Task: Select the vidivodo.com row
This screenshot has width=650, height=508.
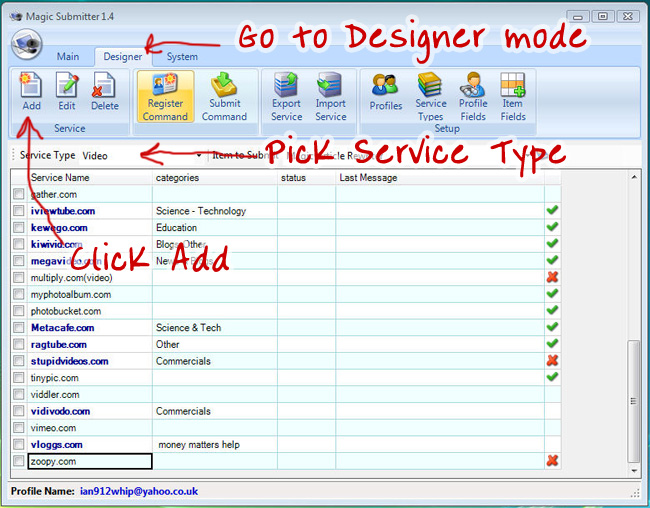Action: (286, 411)
